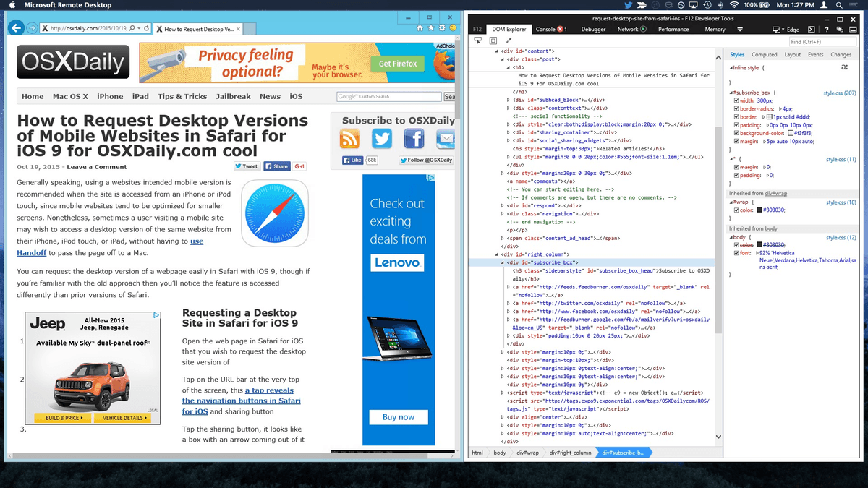Click the Find (Ctrl+F) search field
This screenshot has height=488, width=868.
pos(815,42)
